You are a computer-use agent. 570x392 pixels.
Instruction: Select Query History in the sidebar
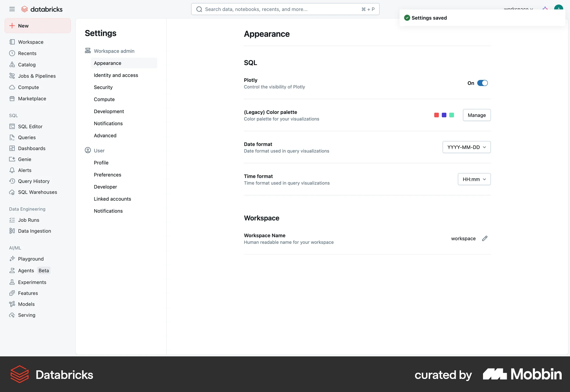[x=33, y=181]
